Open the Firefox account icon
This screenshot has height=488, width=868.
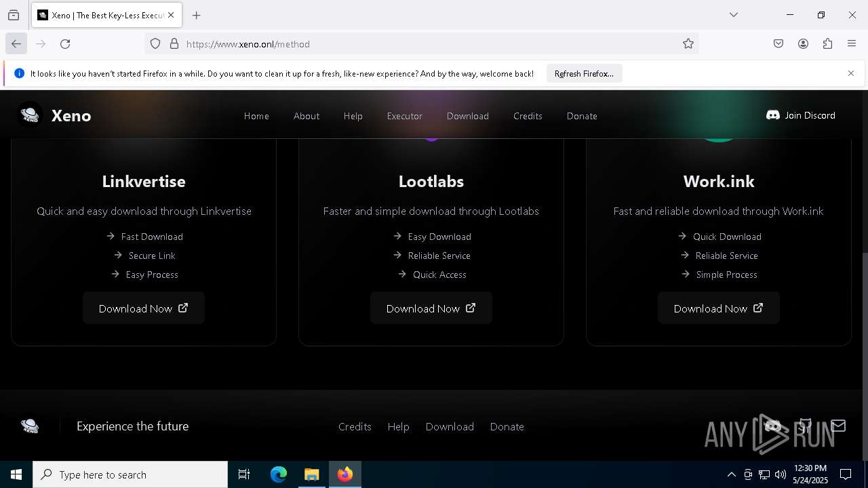coord(803,44)
